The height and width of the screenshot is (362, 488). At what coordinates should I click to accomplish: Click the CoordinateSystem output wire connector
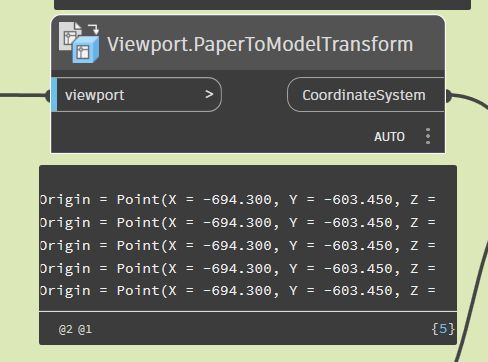pyautogui.click(x=449, y=96)
